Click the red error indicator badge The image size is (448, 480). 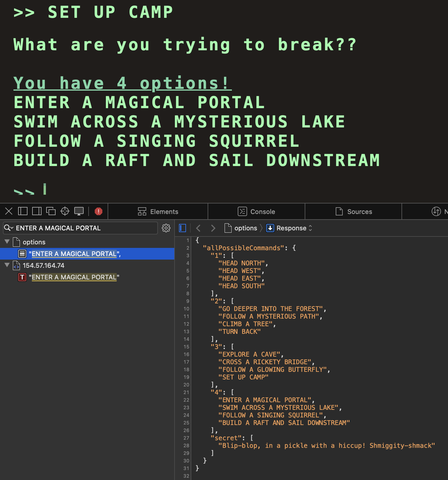coord(99,211)
